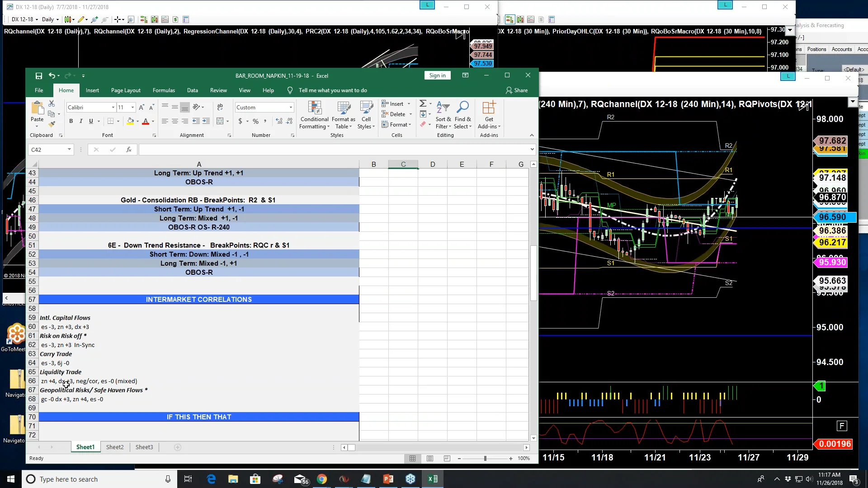This screenshot has height=488, width=868.
Task: Click the Percent Style icon
Action: point(255,121)
